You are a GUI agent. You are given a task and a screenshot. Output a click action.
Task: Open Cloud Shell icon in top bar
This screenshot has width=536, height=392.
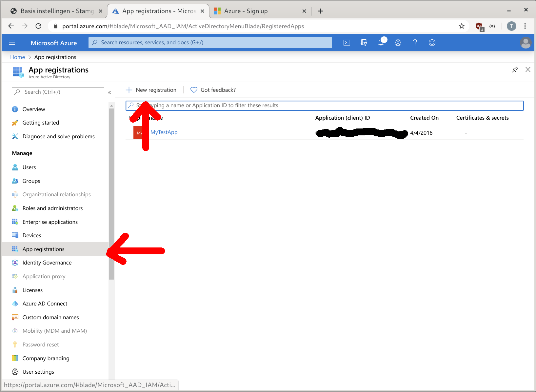click(x=347, y=43)
